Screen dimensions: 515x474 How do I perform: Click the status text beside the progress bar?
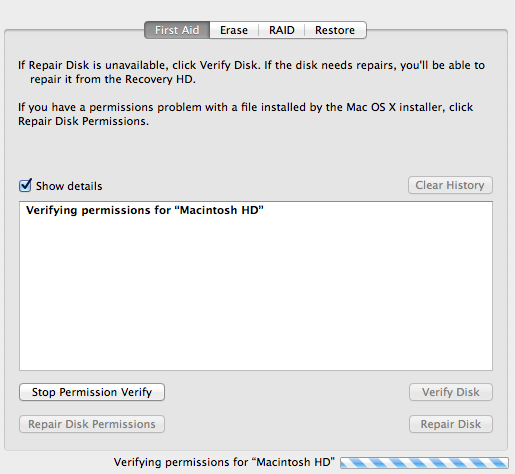[x=224, y=462]
